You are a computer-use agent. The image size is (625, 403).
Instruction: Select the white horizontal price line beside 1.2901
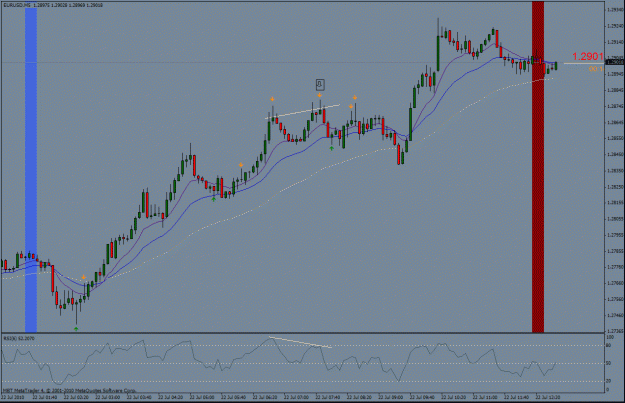584,63
